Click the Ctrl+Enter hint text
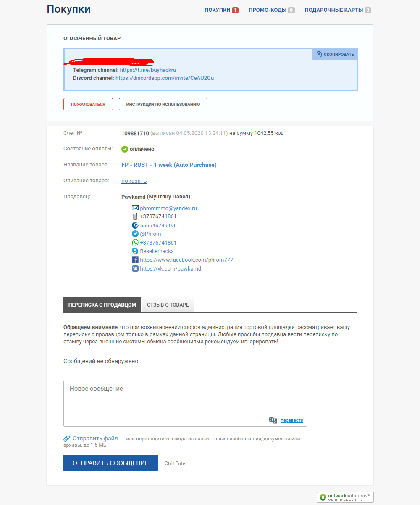The width and height of the screenshot is (420, 505). pyautogui.click(x=176, y=463)
